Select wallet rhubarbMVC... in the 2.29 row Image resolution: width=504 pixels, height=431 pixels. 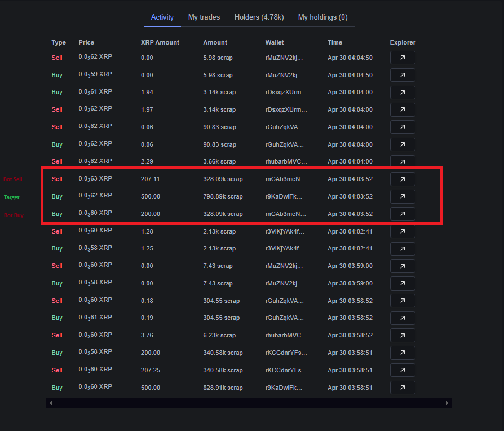click(x=286, y=161)
